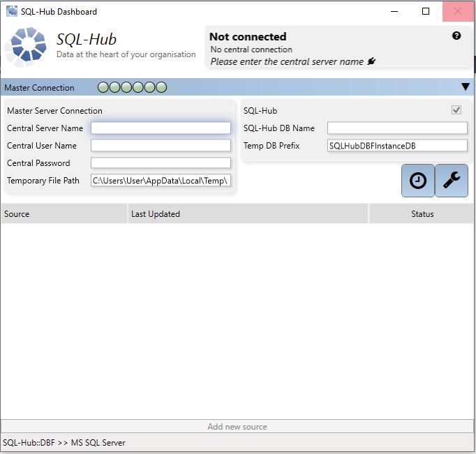Image resolution: width=476 pixels, height=454 pixels.
Task: Focus the Central Server Name field
Action: (161, 128)
